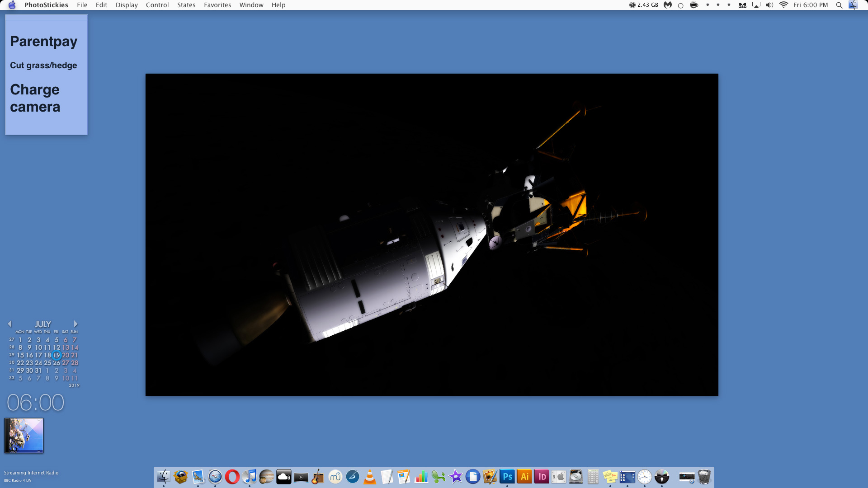
Task: Open the Display menu
Action: [x=127, y=5]
